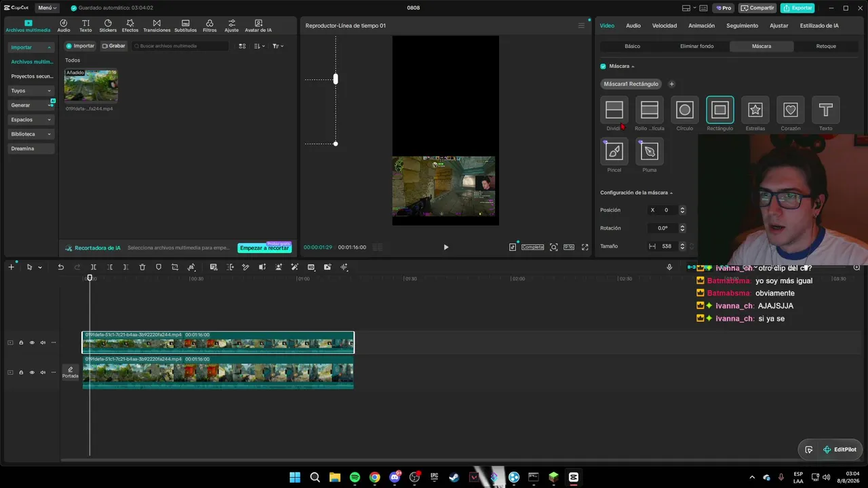Disable the Máscara checkbox

click(603, 66)
